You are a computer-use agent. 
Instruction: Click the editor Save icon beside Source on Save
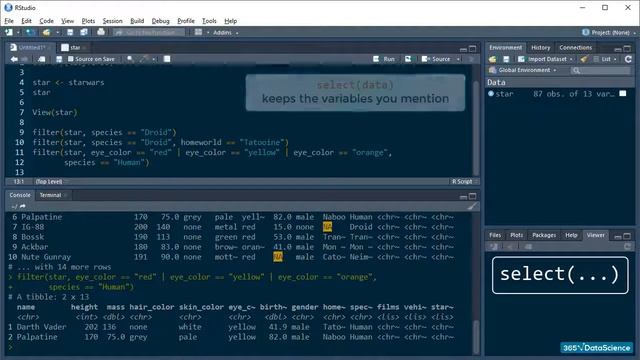click(59, 59)
